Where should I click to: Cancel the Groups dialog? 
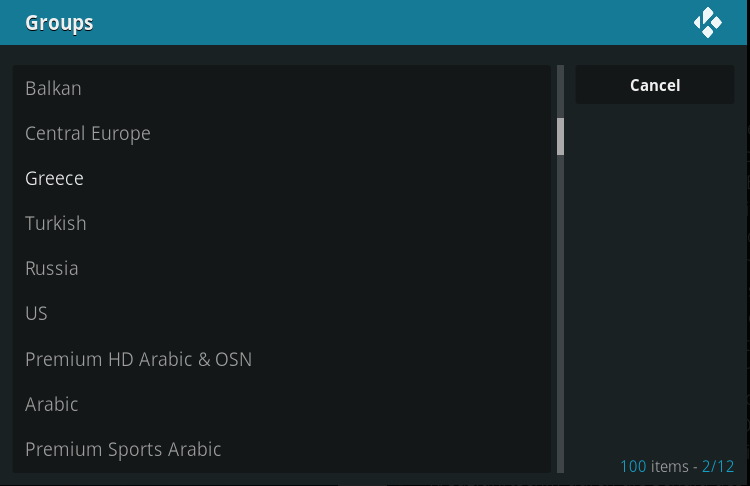pos(654,85)
